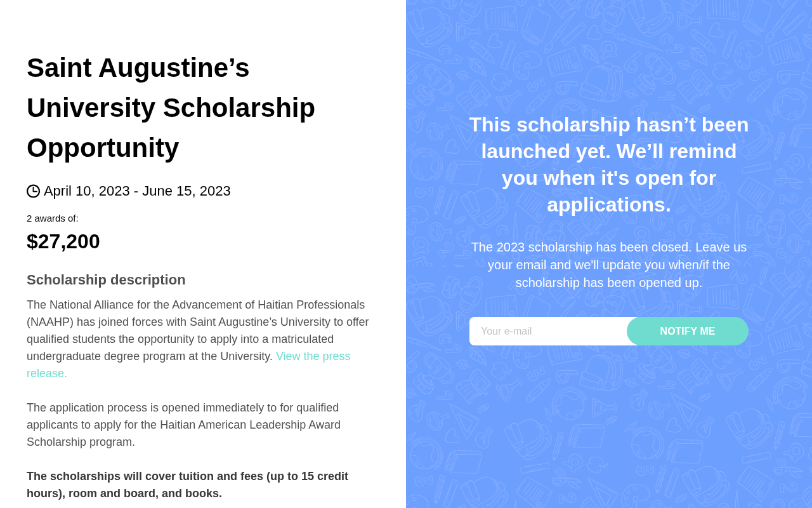
Task: Click the NOTIFY ME button
Action: (687, 331)
